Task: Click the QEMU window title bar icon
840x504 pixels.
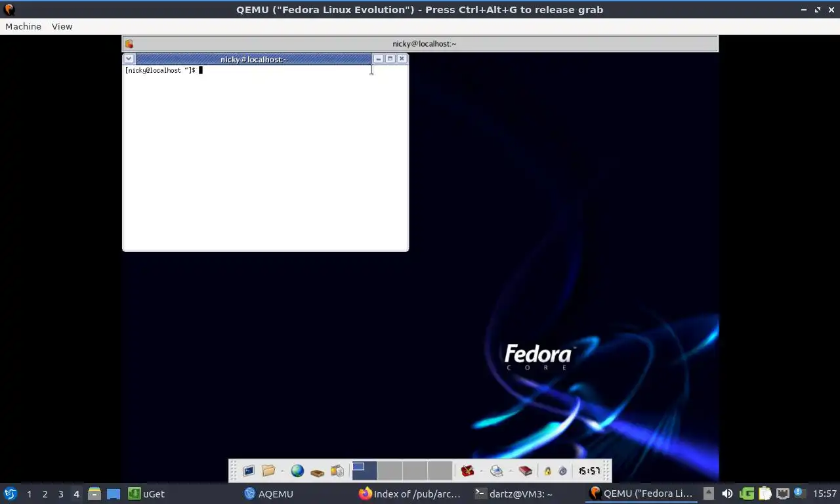Action: pyautogui.click(x=9, y=10)
